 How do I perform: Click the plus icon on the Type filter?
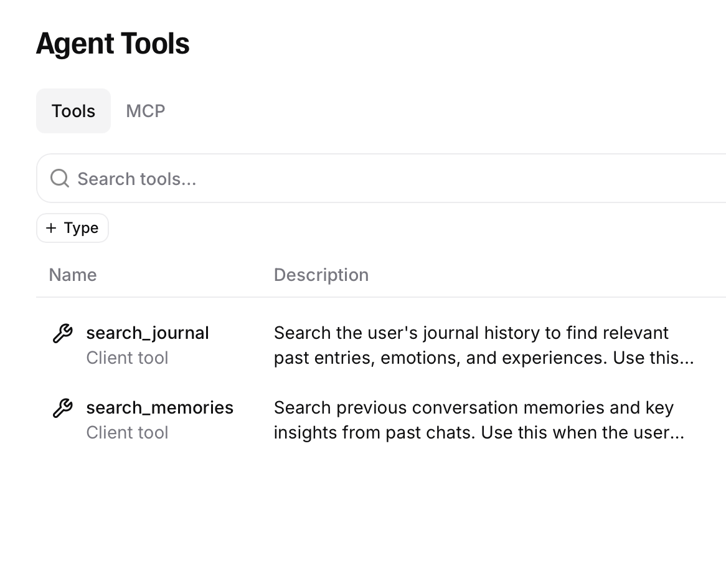52,228
